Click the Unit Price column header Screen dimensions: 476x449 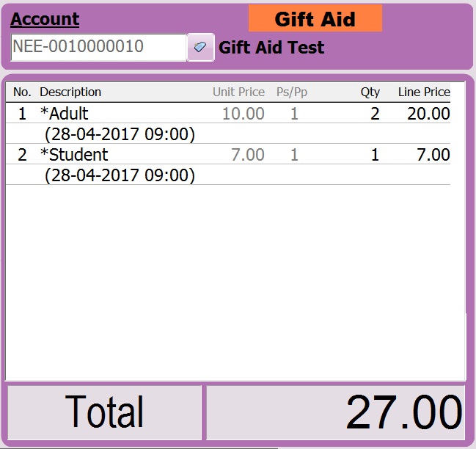(238, 92)
